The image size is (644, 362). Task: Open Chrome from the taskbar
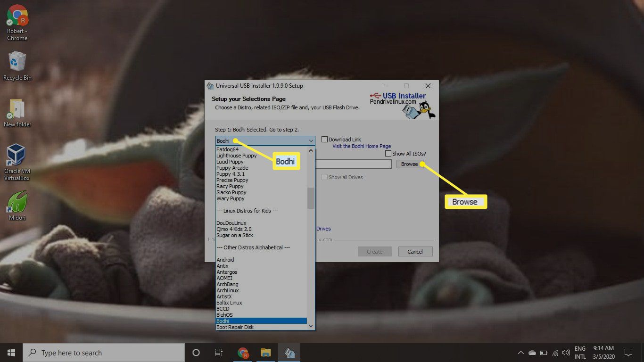[x=243, y=353]
